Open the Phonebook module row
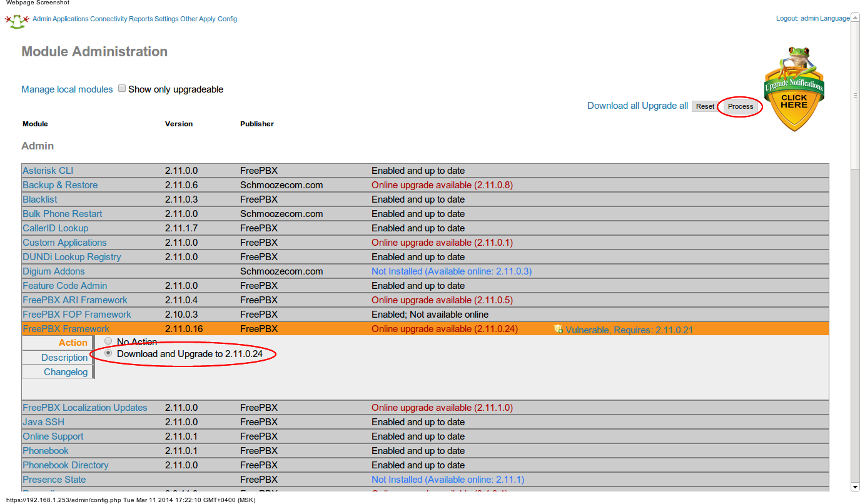Screen dimensions: 860x504 pyautogui.click(x=46, y=451)
